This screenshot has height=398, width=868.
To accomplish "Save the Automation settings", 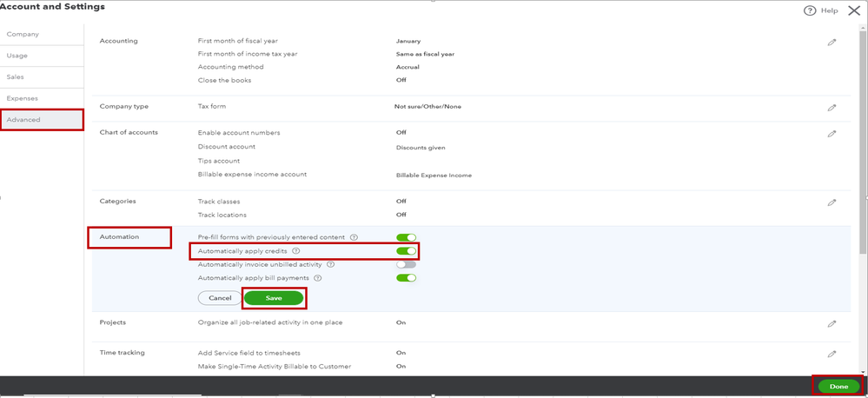I will pos(274,298).
